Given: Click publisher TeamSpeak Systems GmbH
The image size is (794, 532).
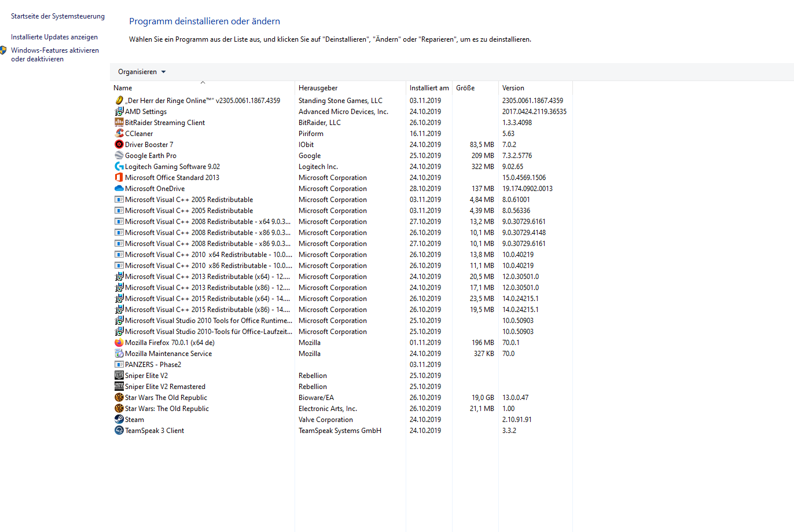Looking at the screenshot, I should click(x=340, y=431).
